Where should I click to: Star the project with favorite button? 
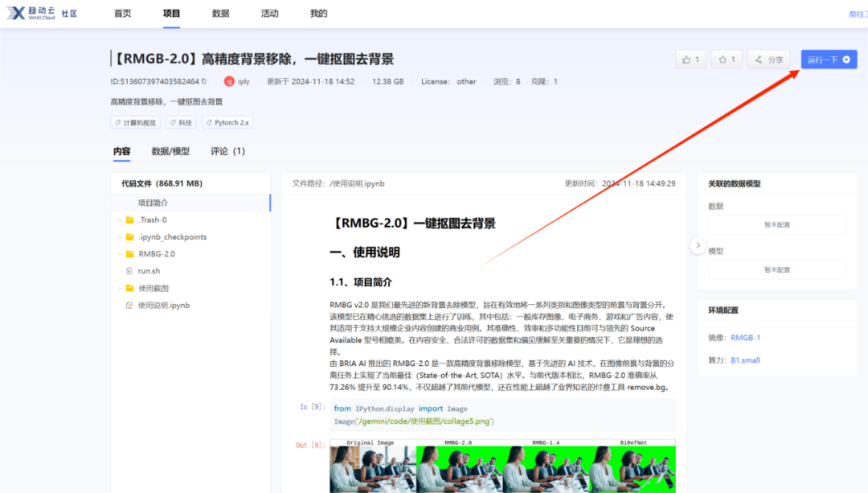pyautogui.click(x=727, y=60)
